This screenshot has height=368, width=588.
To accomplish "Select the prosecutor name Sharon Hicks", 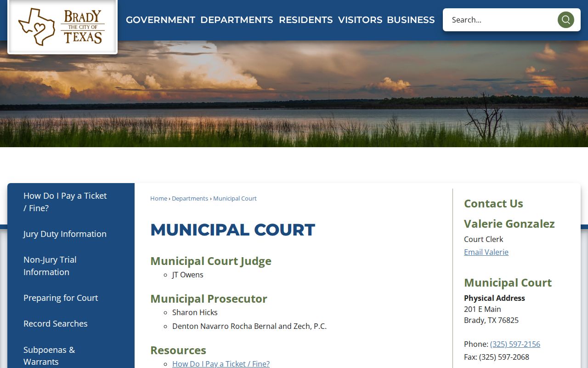I will 195,312.
